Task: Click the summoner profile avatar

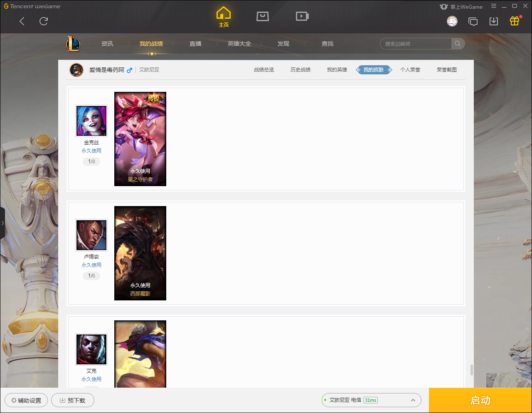Action: [76, 70]
